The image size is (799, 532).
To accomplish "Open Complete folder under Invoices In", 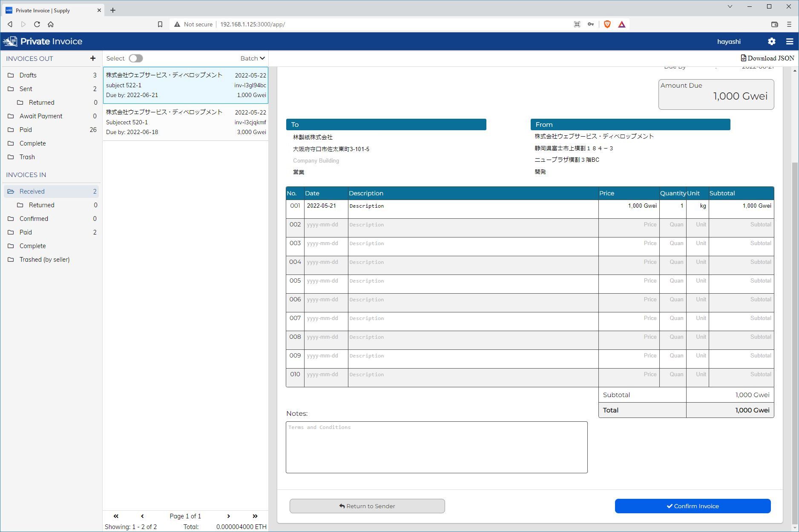I will pyautogui.click(x=52, y=246).
